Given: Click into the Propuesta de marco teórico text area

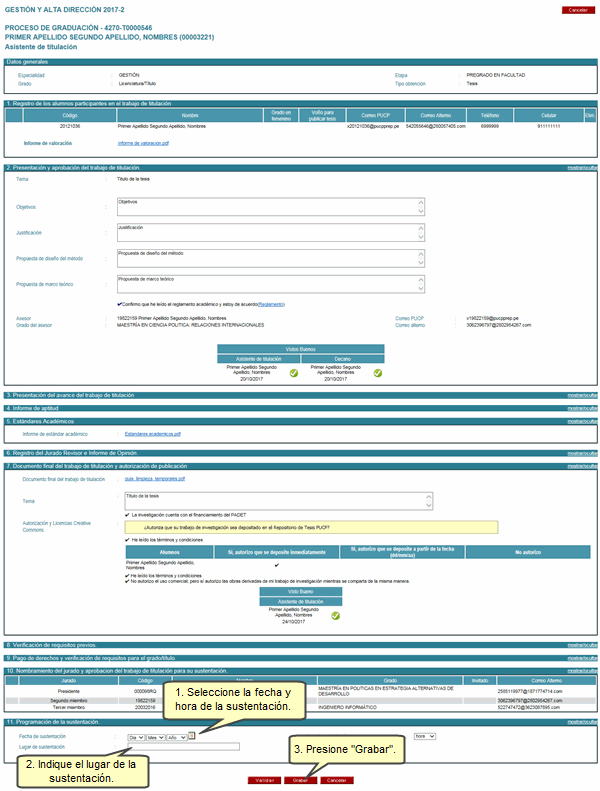Looking at the screenshot, I should coord(271,284).
